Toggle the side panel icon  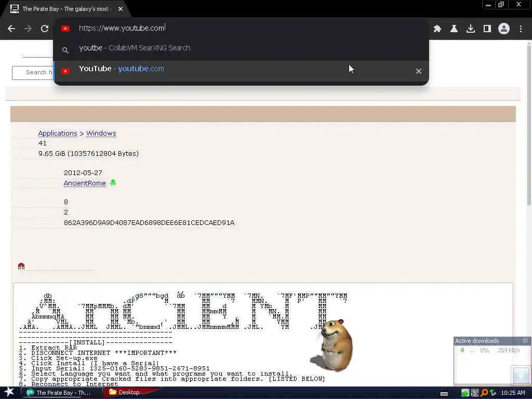pyautogui.click(x=487, y=29)
